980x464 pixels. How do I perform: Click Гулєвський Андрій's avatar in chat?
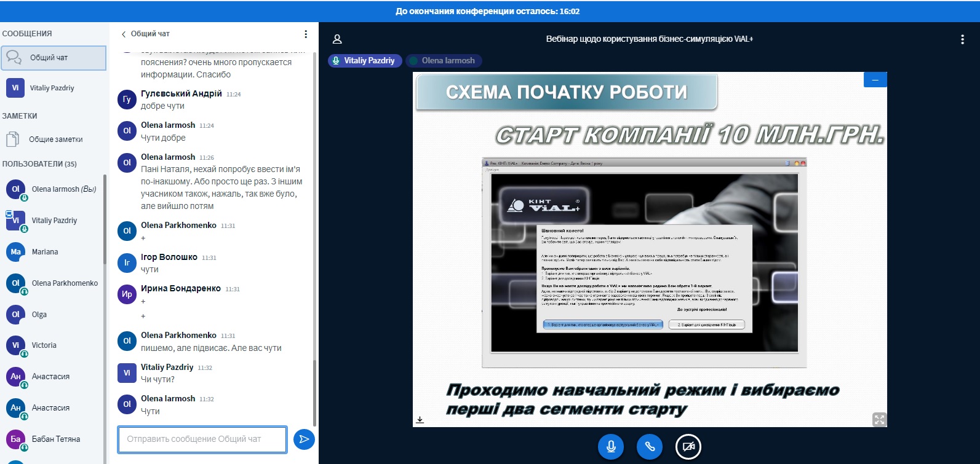[127, 99]
